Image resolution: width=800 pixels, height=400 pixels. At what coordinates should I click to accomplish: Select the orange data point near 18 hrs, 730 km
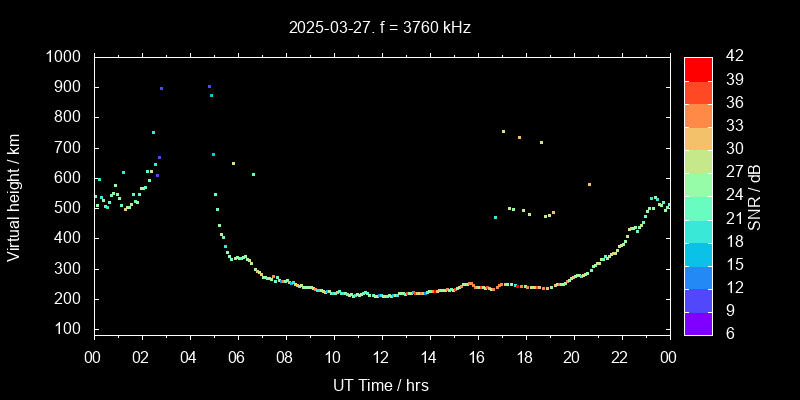pyautogui.click(x=519, y=138)
